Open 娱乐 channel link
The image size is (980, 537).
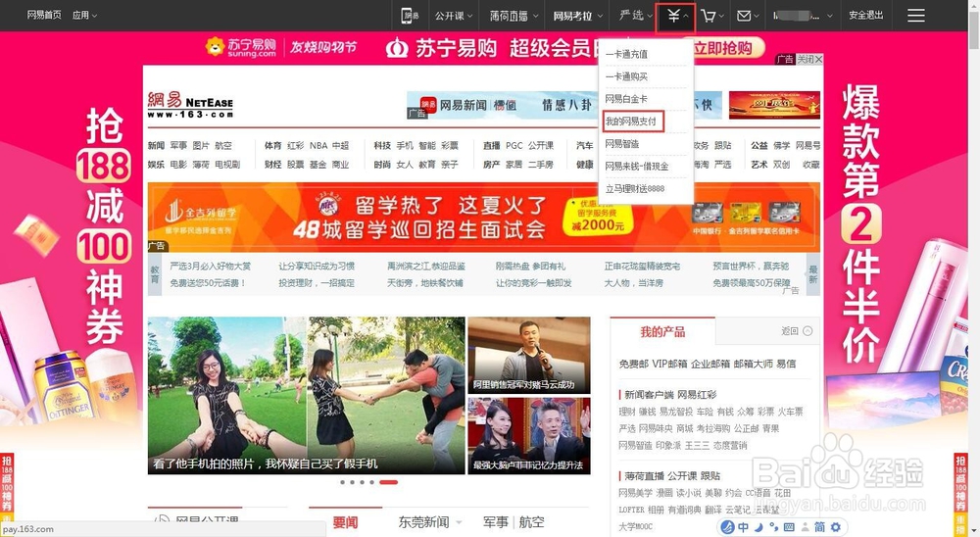156,165
